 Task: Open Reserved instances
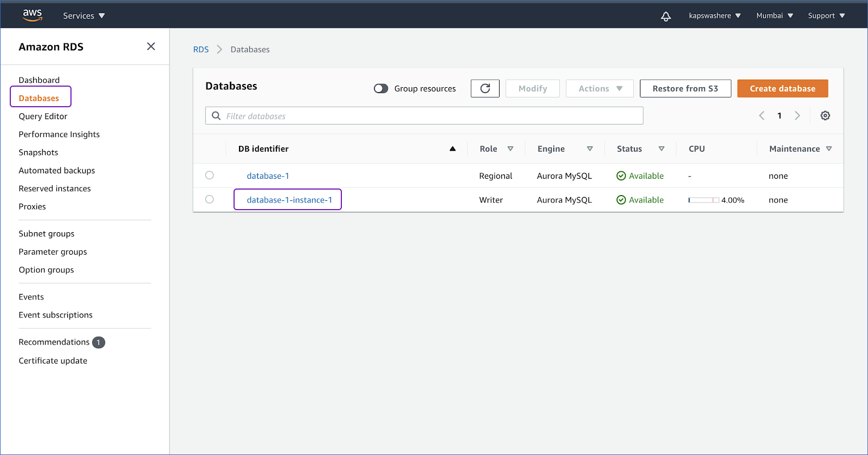click(55, 188)
